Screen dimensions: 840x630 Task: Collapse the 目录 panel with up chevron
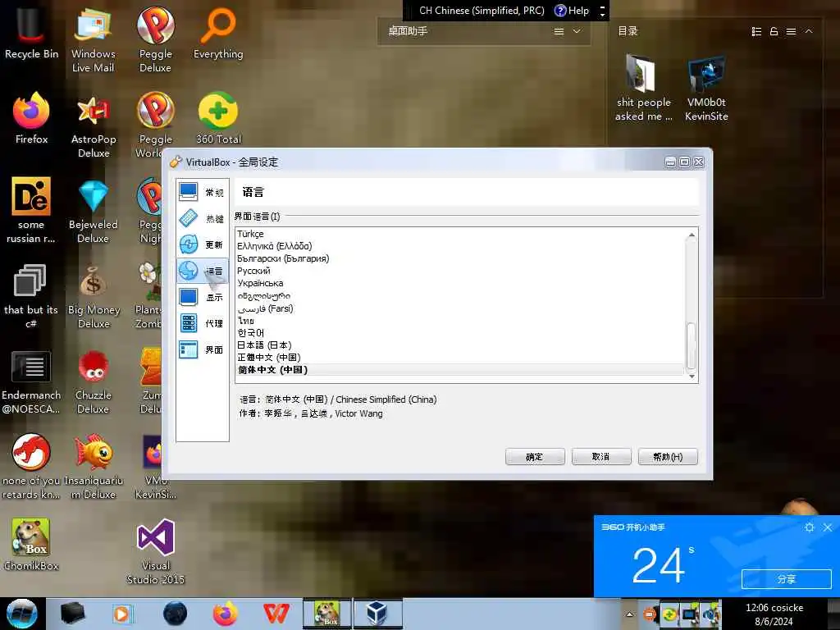(x=809, y=31)
